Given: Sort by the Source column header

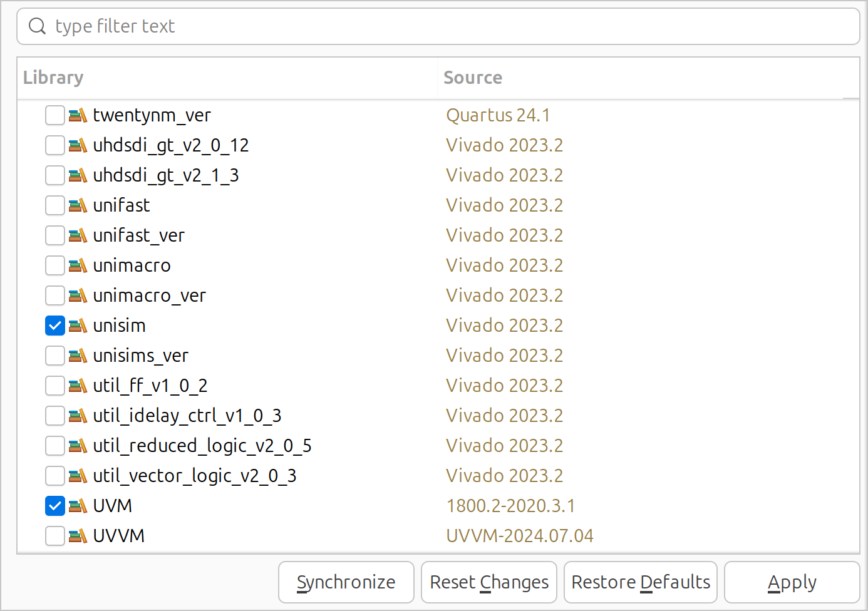Looking at the screenshot, I should pyautogui.click(x=648, y=78).
